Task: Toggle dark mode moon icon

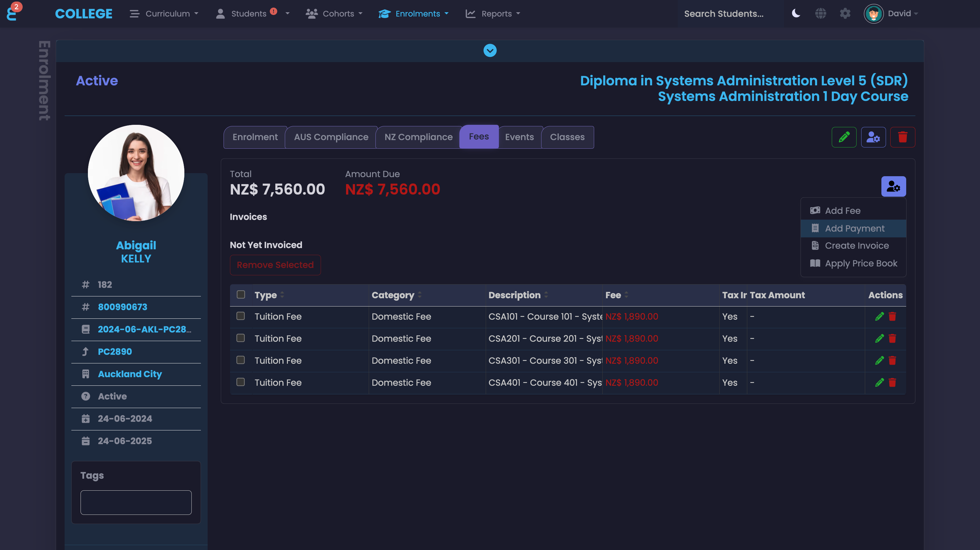Action: click(796, 14)
